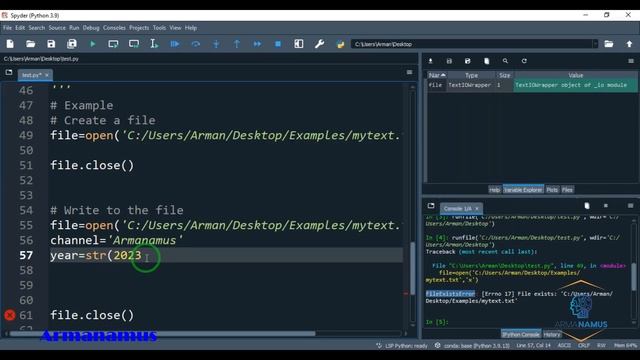Open Variable Explorer options menu
Screen dimensions: 640x360
(x=631, y=61)
